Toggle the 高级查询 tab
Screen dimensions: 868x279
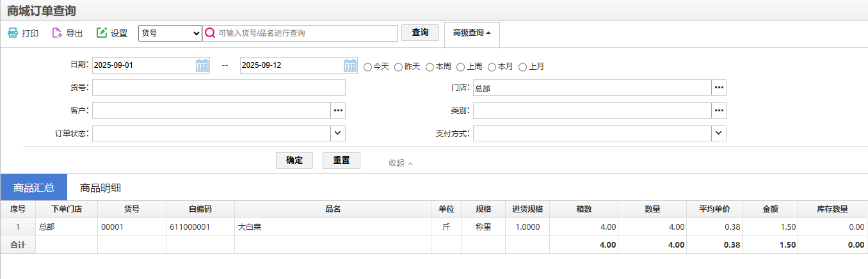(x=472, y=33)
